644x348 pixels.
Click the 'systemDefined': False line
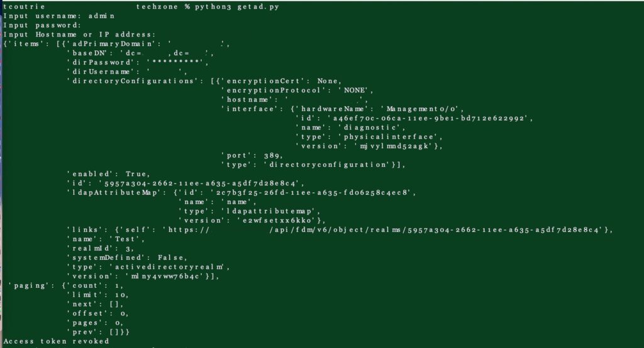tap(126, 258)
